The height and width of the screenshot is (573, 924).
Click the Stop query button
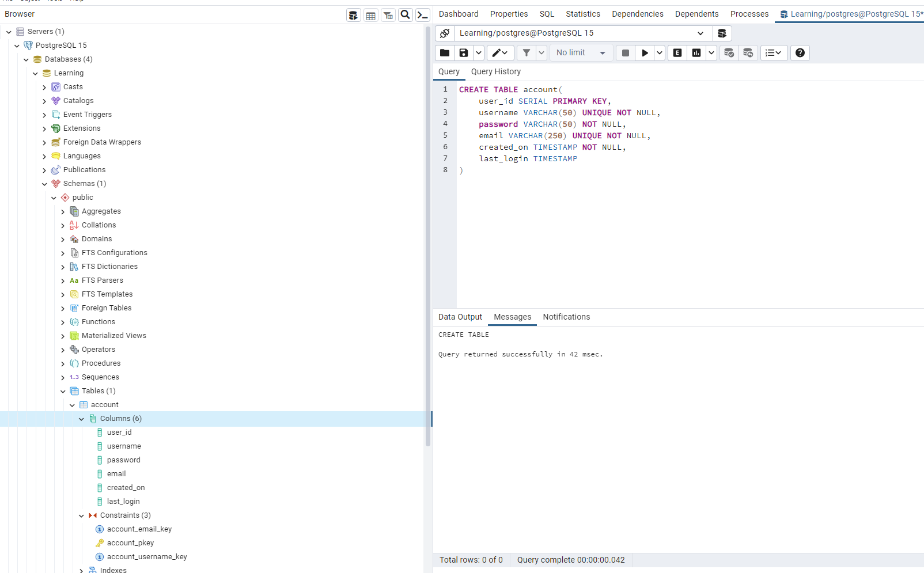click(x=626, y=53)
